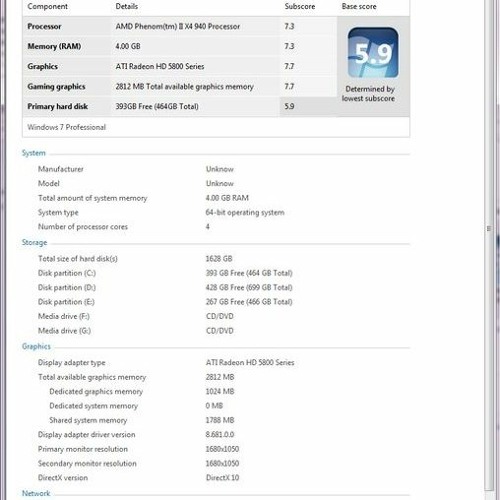Select the Memory (RAM) row
Viewport: 500px width, 500px height.
(180, 46)
